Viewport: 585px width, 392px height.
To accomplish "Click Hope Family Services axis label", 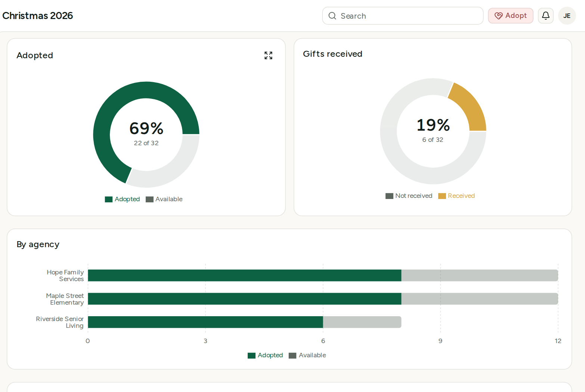I will tap(65, 276).
